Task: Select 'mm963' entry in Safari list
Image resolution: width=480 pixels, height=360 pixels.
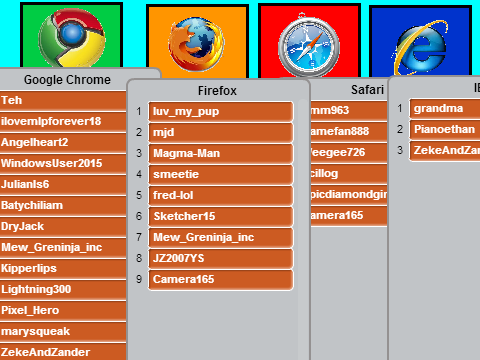Action: point(349,110)
